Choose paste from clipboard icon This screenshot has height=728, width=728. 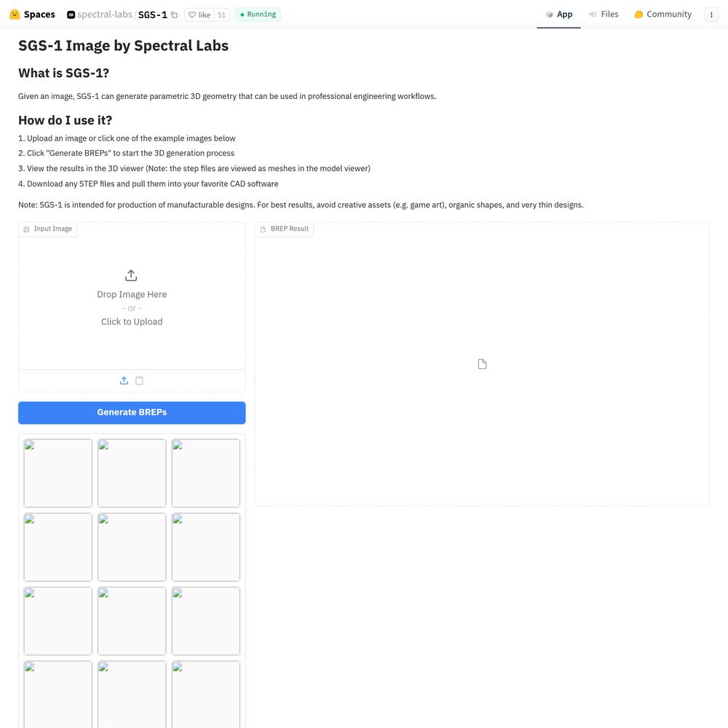coord(140,381)
